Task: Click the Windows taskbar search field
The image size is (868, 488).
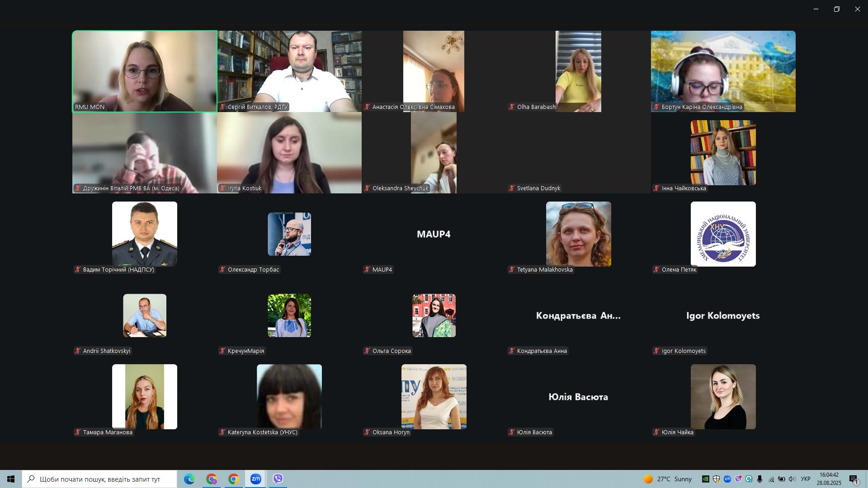Action: (99, 479)
